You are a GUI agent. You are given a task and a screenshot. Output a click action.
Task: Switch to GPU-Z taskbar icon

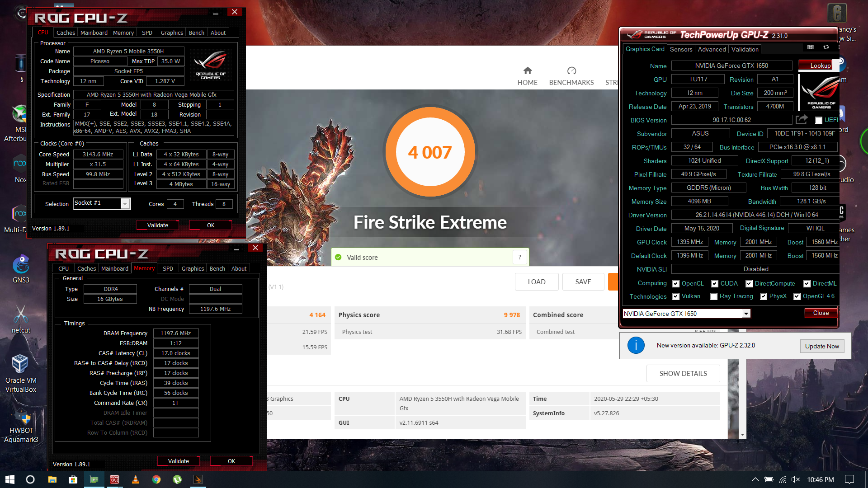point(94,479)
